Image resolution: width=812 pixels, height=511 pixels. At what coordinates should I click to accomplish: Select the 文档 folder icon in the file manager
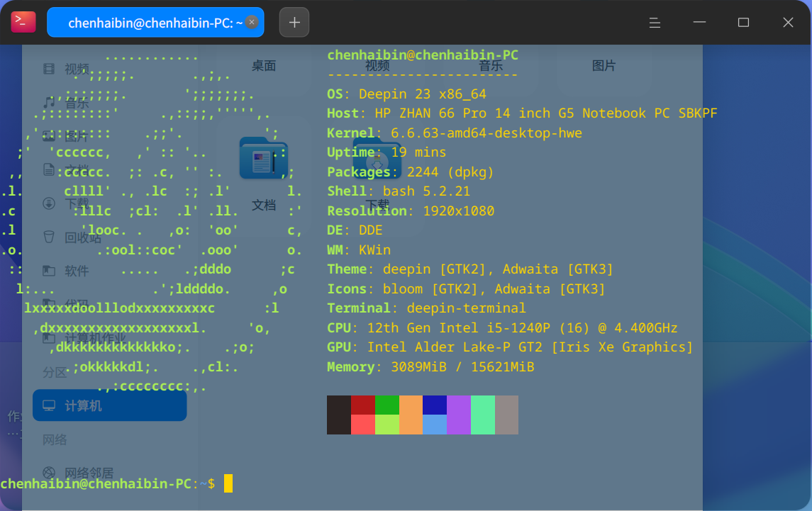click(x=264, y=158)
